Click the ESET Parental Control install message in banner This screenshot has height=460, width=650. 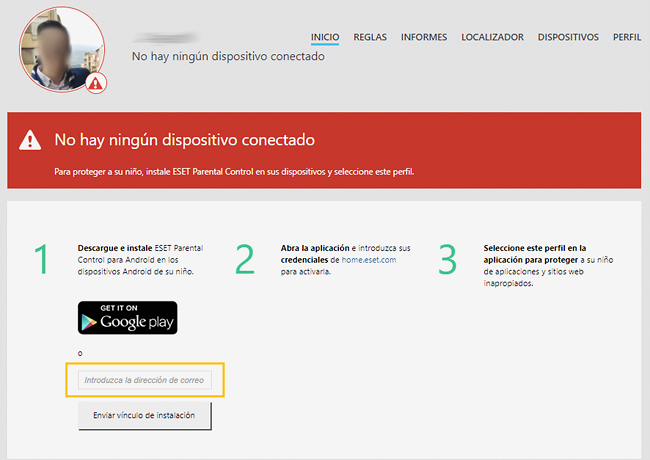(x=234, y=171)
